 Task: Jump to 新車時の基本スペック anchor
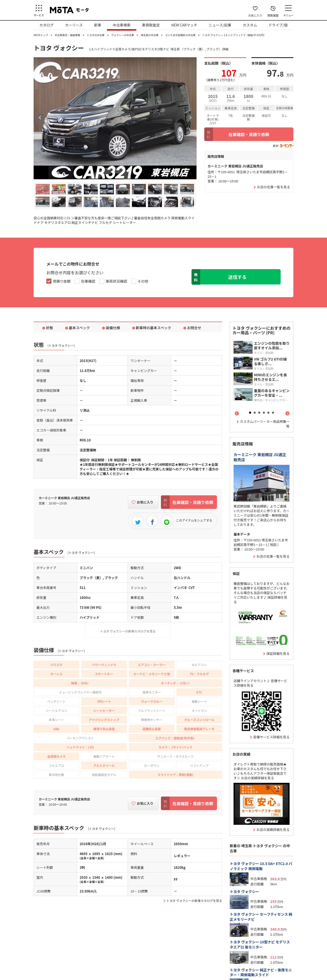click(151, 328)
